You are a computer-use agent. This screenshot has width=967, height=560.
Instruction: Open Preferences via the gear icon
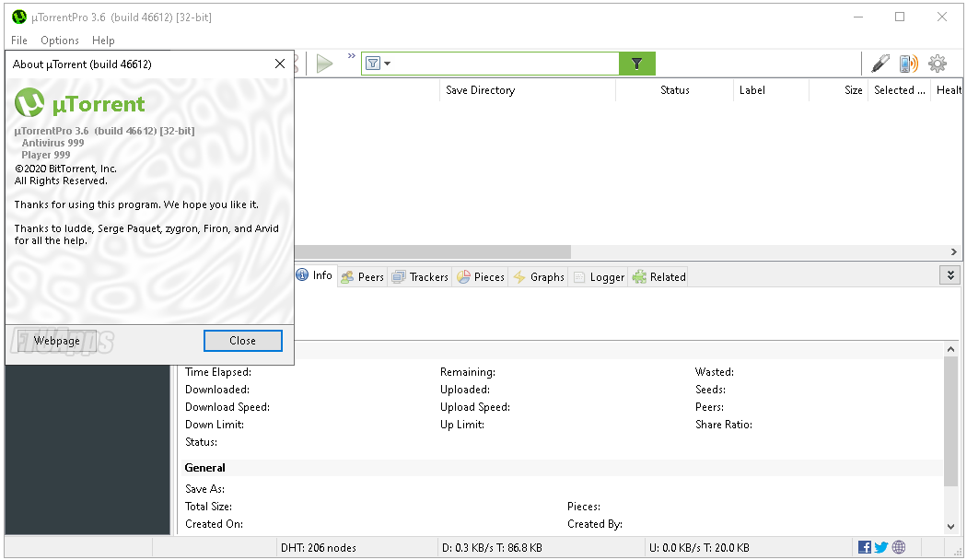[x=938, y=64]
